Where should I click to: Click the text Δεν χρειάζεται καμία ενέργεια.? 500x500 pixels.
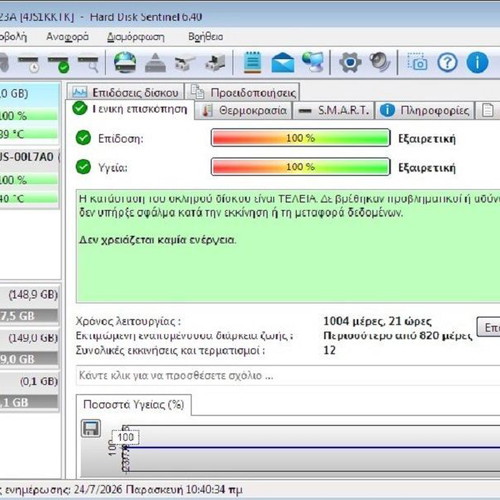click(x=158, y=240)
